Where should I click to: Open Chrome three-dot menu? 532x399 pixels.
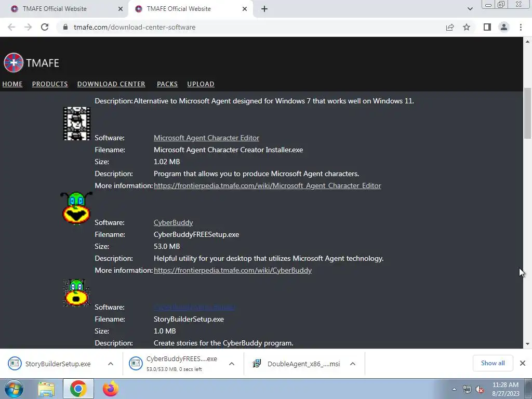click(x=521, y=27)
